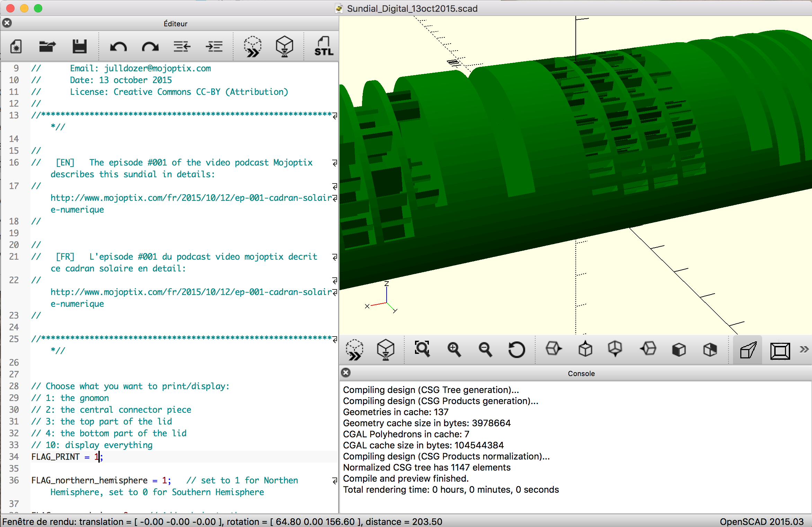Indent the selected code
The height and width of the screenshot is (527, 812).
(214, 46)
